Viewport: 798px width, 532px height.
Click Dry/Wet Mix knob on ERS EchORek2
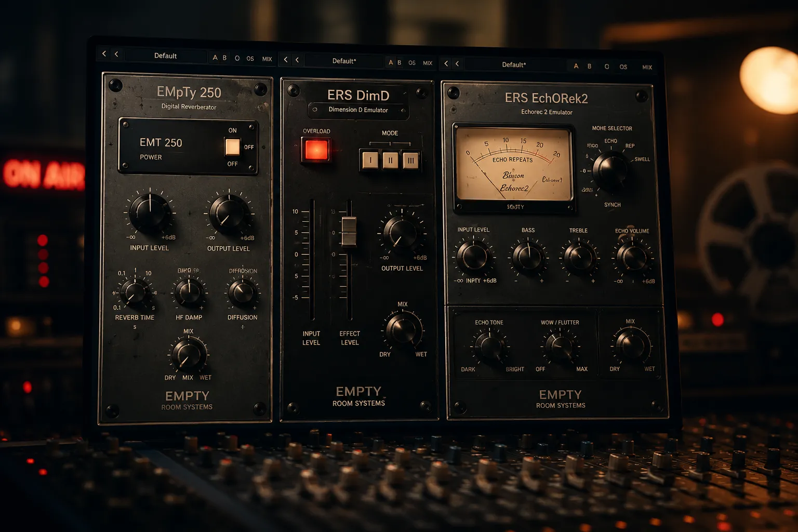(x=632, y=345)
